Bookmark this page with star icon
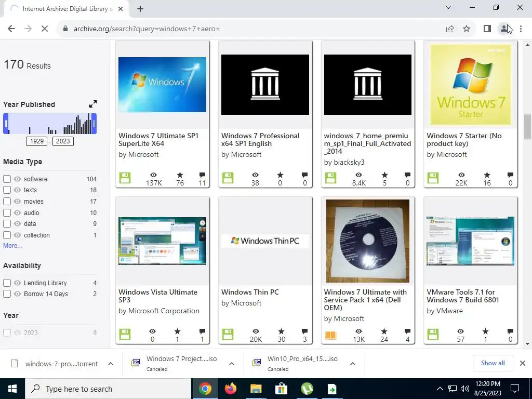Screen dimensions: 532x399 click(467, 29)
